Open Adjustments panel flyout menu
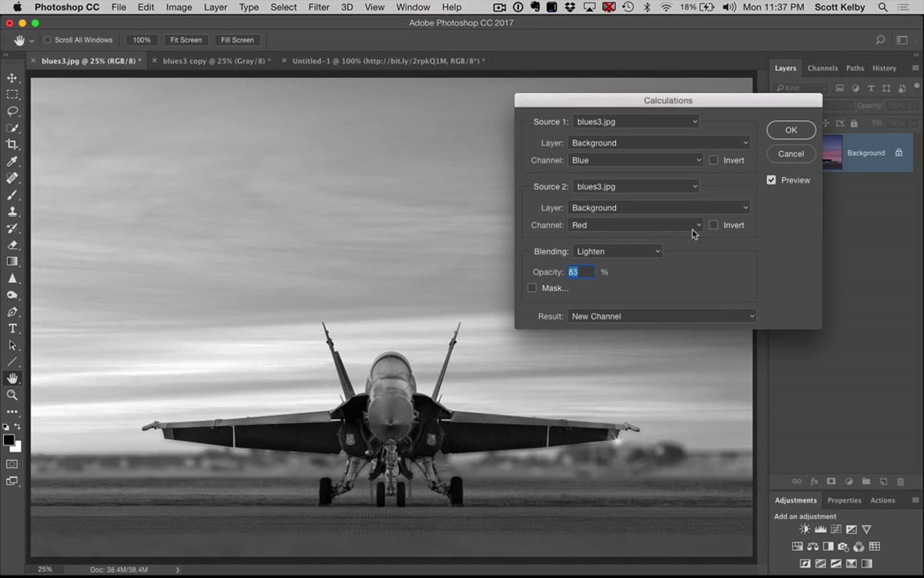Image resolution: width=924 pixels, height=578 pixels. click(915, 500)
